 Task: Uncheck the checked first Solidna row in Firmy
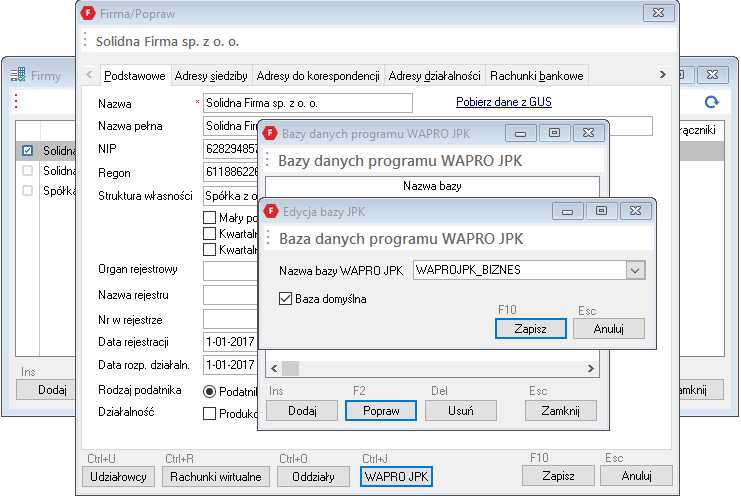pos(27,151)
